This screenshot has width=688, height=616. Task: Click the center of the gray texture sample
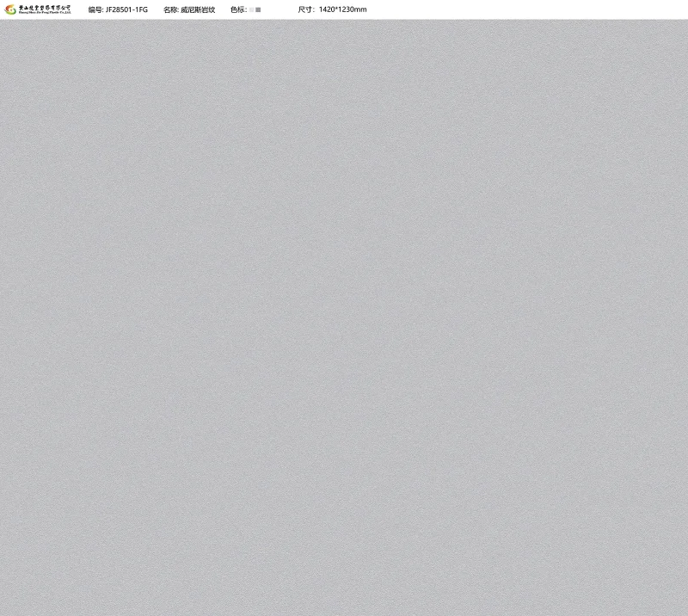pyautogui.click(x=344, y=317)
